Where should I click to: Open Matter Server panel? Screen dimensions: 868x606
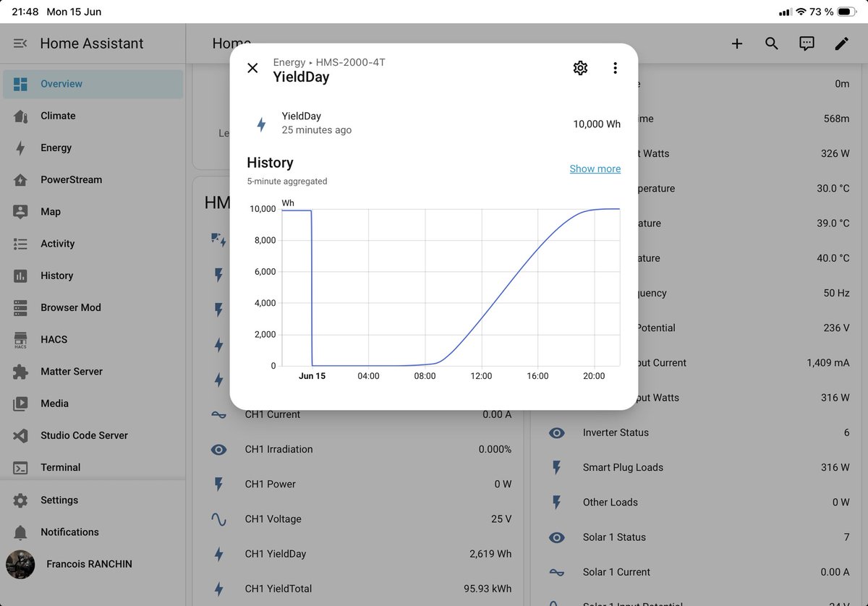pos(93,371)
